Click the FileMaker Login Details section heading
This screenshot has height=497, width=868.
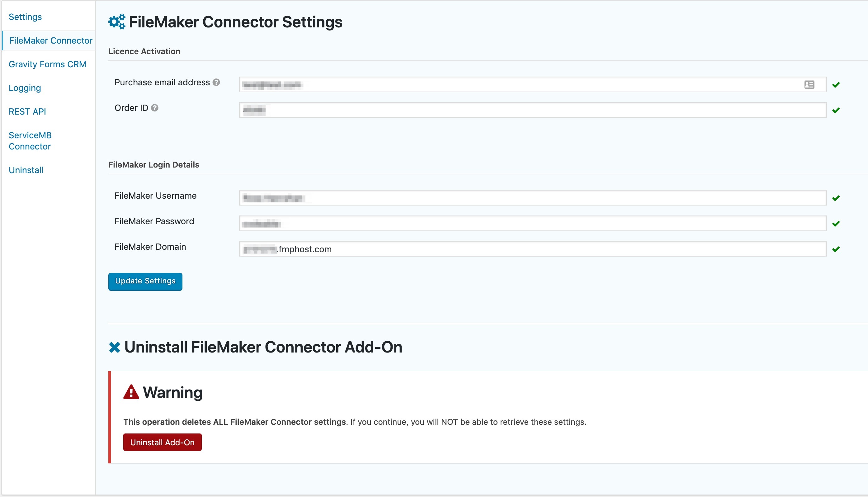tap(154, 164)
